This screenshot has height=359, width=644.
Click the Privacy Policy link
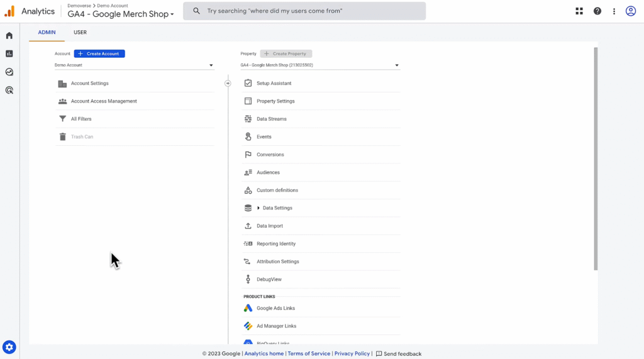[352, 354]
